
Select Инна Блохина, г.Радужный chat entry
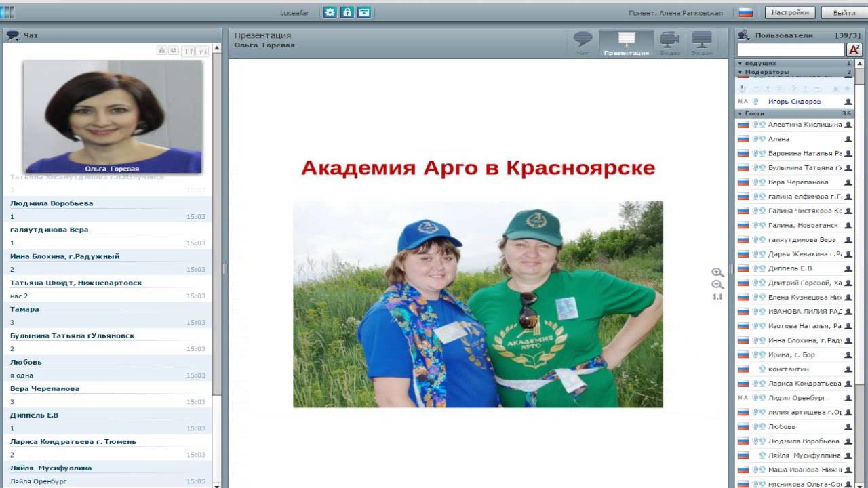coord(107,262)
